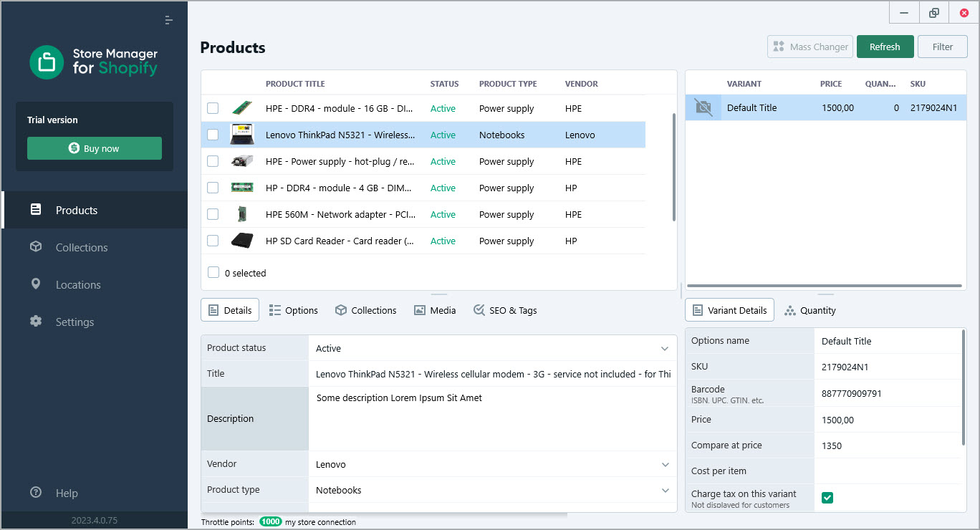The image size is (980, 530).
Task: Click the variant list horizontal scrollbar
Action: pyautogui.click(x=825, y=286)
